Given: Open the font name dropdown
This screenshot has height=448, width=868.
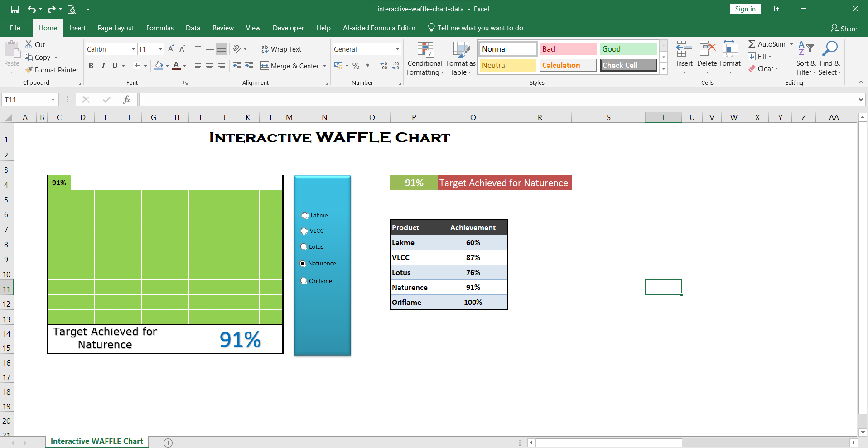Looking at the screenshot, I should tap(134, 49).
